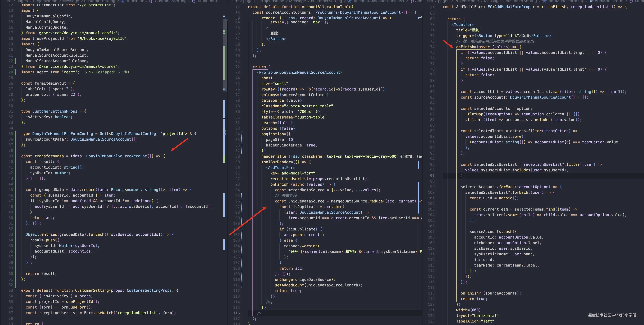Click the onFinish prop on line 74
The width and height of the screenshot is (644, 325).
pyautogui.click(x=465, y=47)
